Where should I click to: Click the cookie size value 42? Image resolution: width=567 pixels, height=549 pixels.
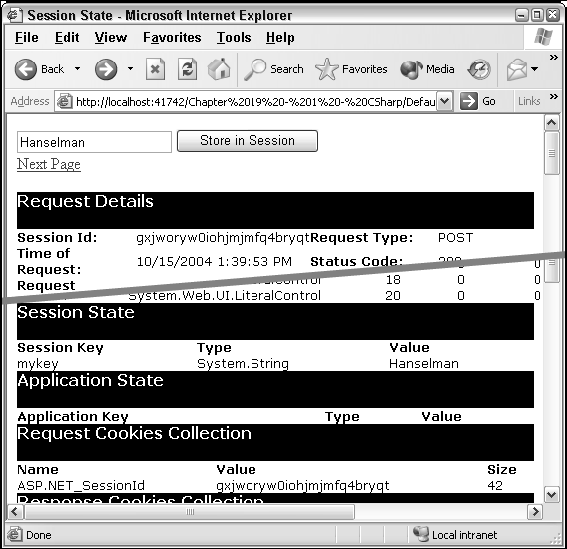pos(495,485)
